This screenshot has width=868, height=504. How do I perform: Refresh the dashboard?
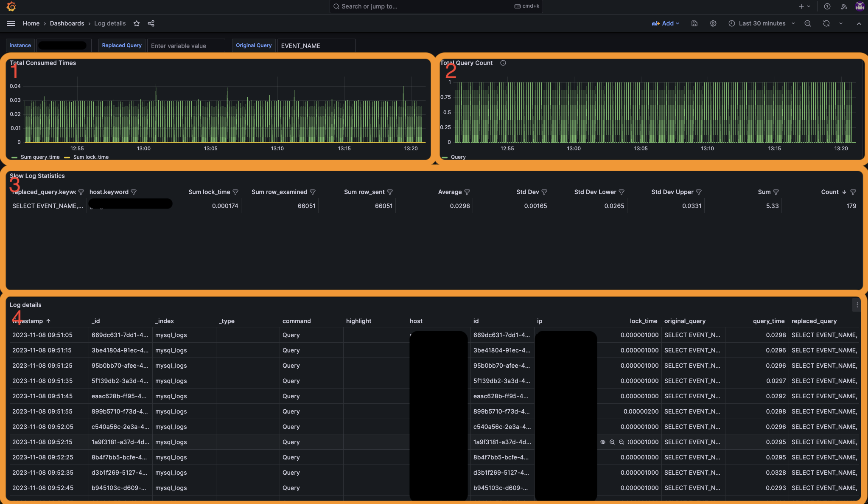[826, 23]
